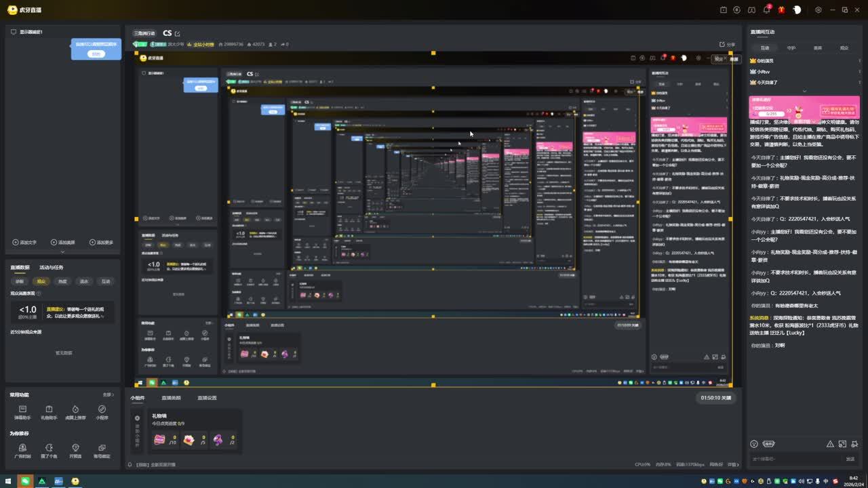Open 礼物助手 gift assistant tool
The width and height of the screenshot is (868, 488).
tap(49, 412)
